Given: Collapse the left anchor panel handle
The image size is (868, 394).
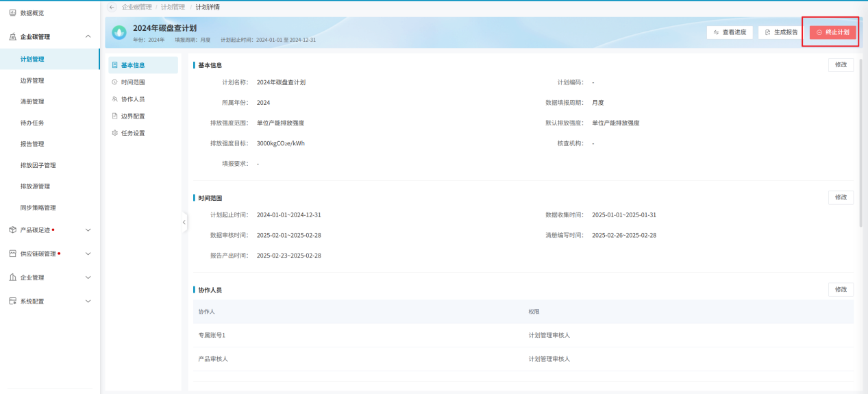Looking at the screenshot, I should (x=184, y=223).
